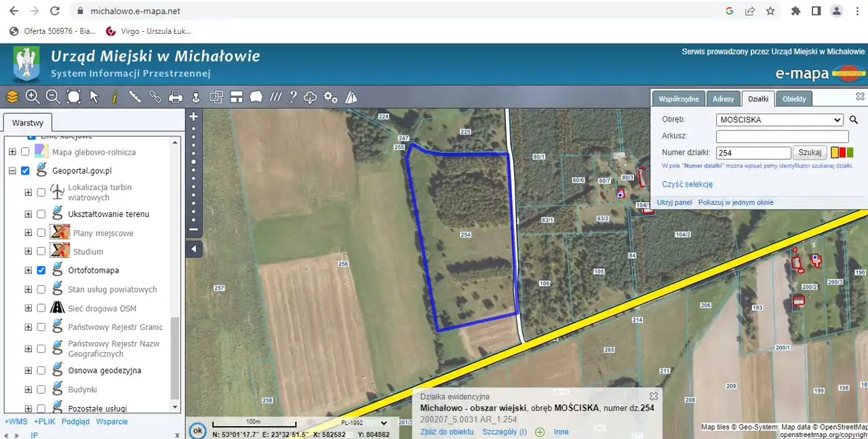Click the Czyść selekcję link
This screenshot has height=439, width=868.
pos(687,184)
